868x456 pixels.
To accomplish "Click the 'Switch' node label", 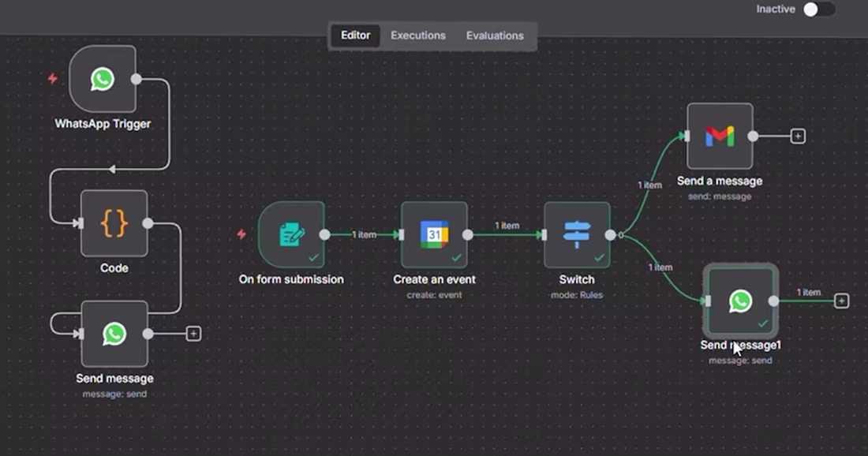I will [x=577, y=279].
